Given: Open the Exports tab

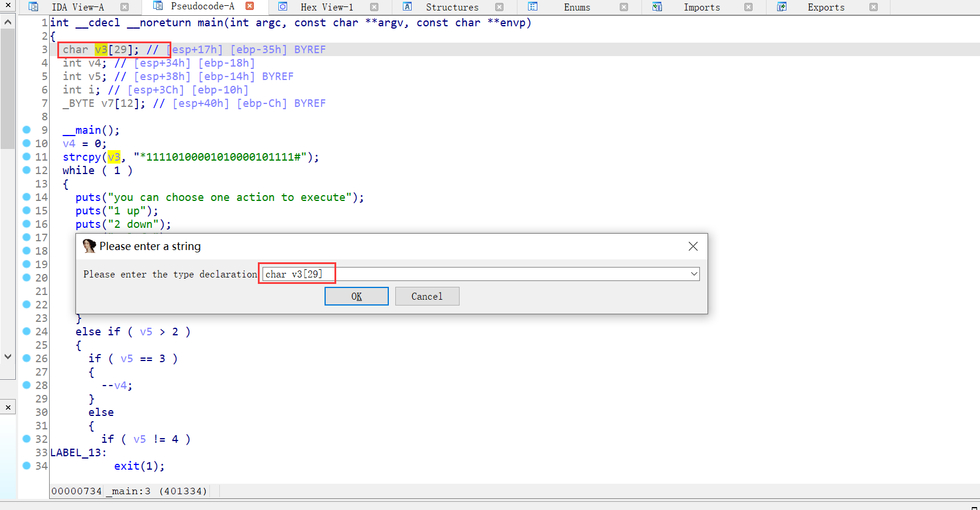Looking at the screenshot, I should (x=826, y=8).
